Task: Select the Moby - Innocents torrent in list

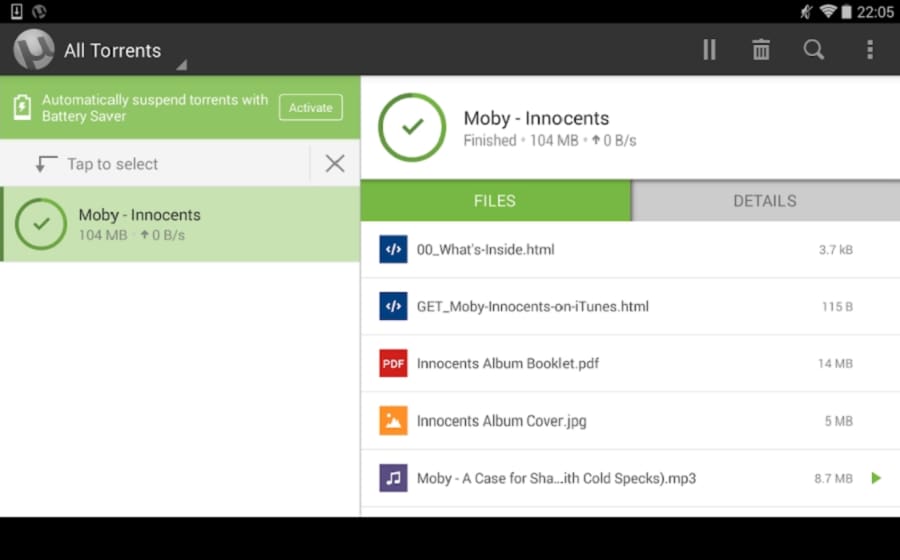Action: point(180,224)
